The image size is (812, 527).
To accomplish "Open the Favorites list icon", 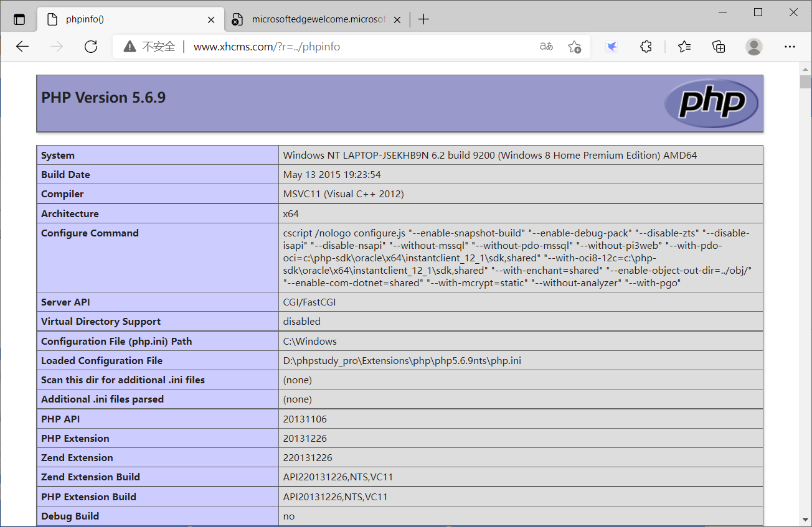I will (684, 47).
